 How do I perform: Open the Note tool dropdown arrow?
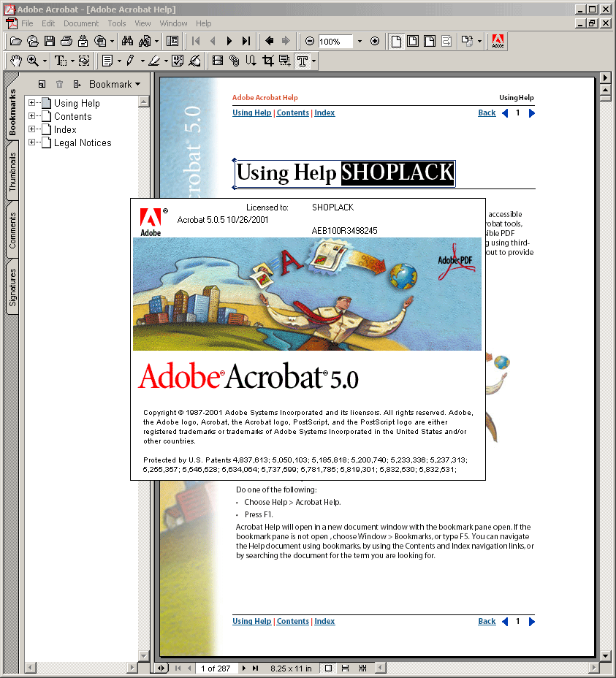(x=119, y=61)
